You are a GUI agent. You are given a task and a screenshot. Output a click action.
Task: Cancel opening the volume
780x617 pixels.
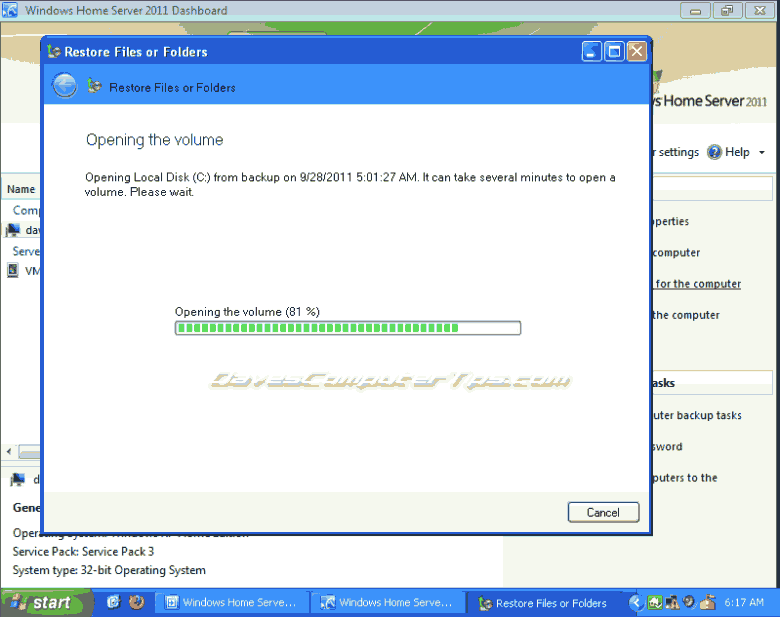603,512
